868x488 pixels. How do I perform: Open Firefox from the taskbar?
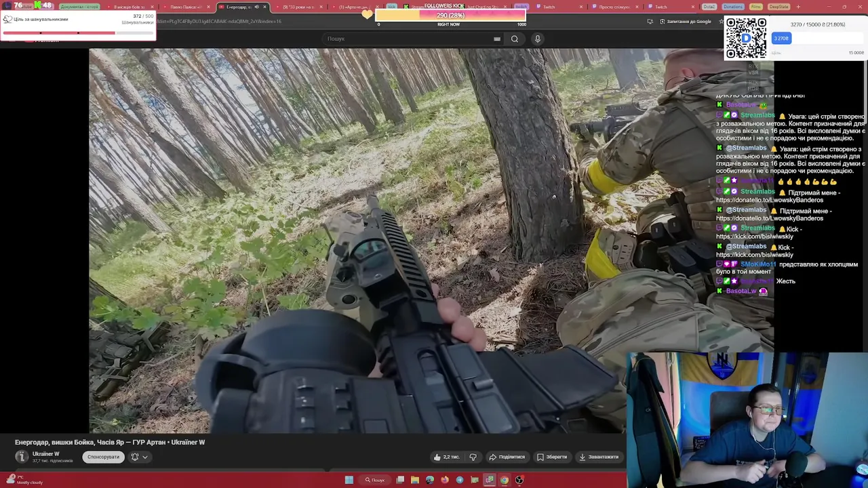tap(445, 480)
